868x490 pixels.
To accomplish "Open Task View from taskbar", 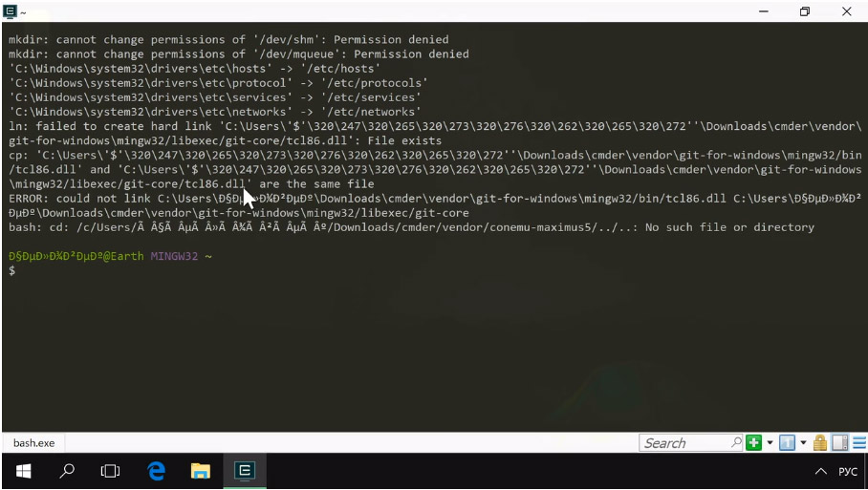I will [110, 471].
